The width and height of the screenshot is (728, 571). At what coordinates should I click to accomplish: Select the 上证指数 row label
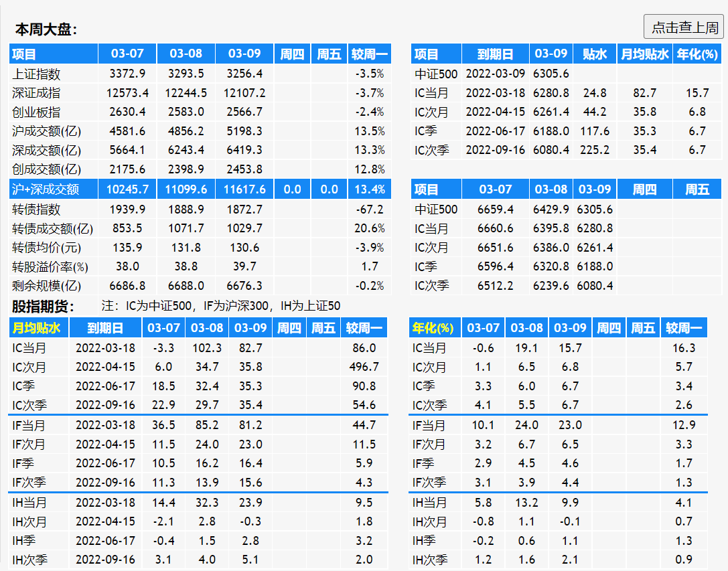point(36,74)
